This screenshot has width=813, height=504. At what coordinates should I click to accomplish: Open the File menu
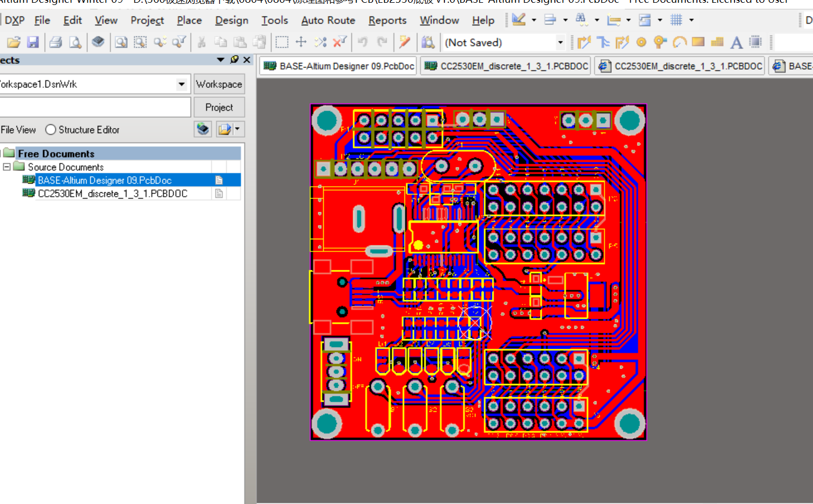coord(42,20)
